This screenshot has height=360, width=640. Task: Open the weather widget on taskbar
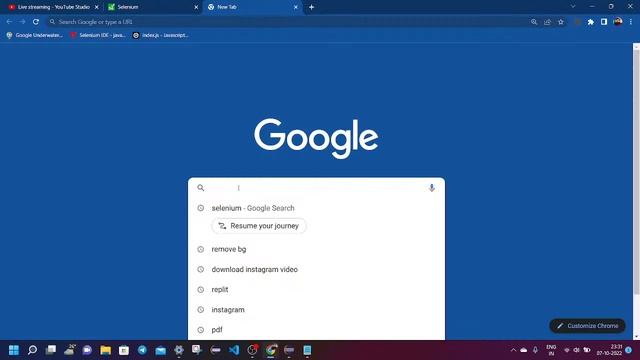69,350
